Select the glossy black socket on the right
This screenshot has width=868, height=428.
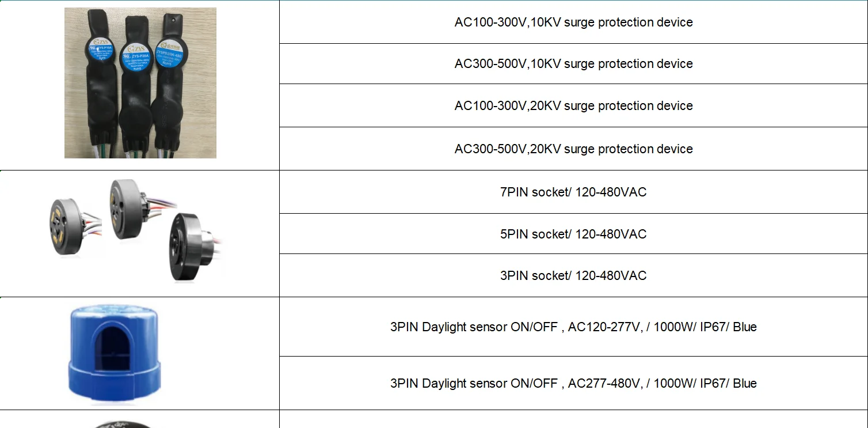pos(191,247)
